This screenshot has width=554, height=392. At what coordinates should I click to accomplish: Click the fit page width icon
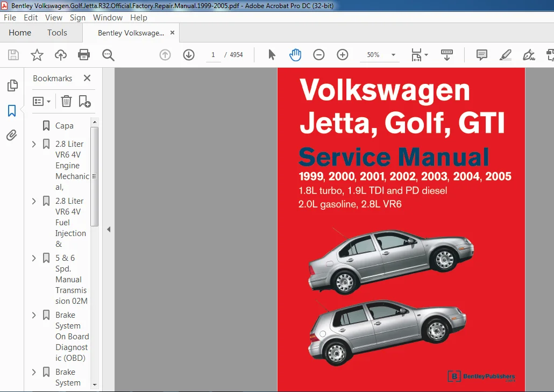tap(416, 55)
